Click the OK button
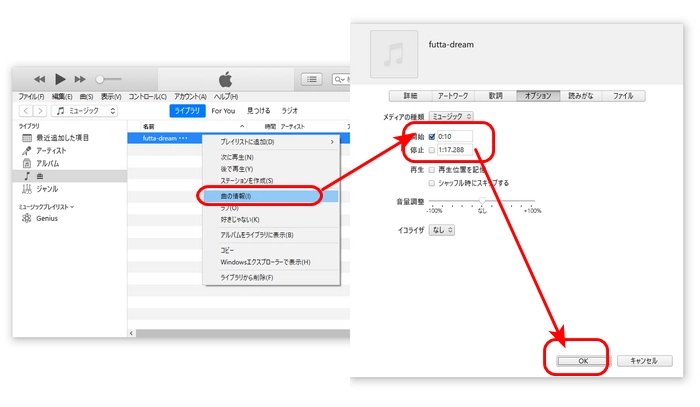 583,361
